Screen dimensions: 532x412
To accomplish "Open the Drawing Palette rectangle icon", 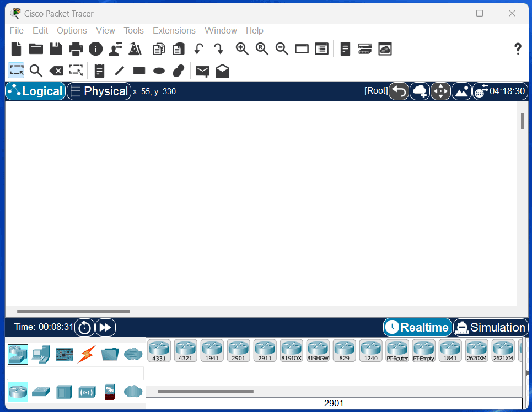I will 302,49.
